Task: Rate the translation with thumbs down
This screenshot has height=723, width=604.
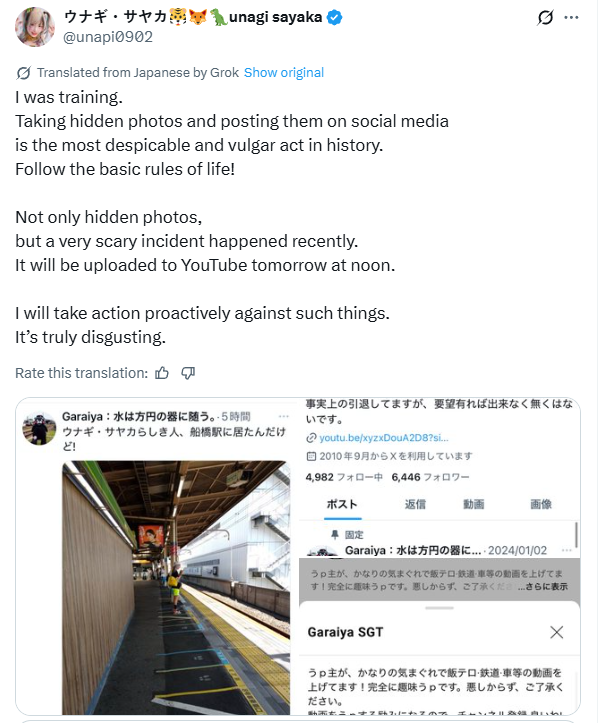Action: pos(188,373)
